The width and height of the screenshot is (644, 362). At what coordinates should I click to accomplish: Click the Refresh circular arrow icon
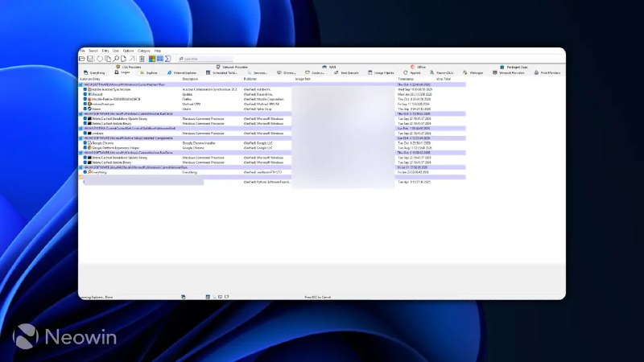click(100, 59)
